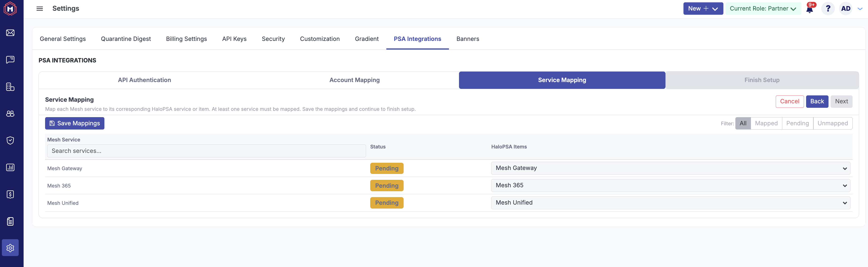Filter services by Unmapped
868x267 pixels.
point(833,123)
